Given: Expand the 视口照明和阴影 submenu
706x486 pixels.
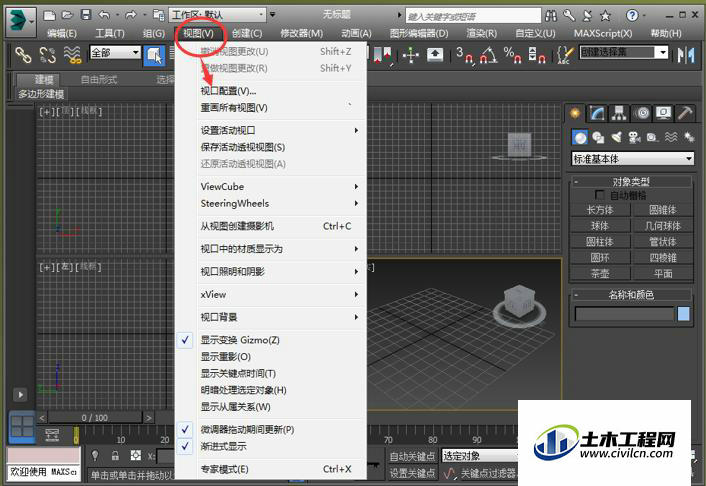Looking at the screenshot, I should 270,272.
